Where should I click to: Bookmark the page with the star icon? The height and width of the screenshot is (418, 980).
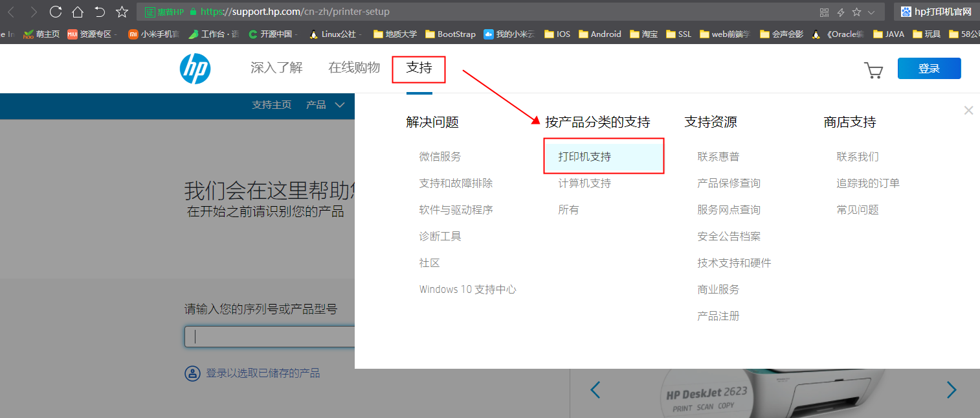pyautogui.click(x=121, y=11)
